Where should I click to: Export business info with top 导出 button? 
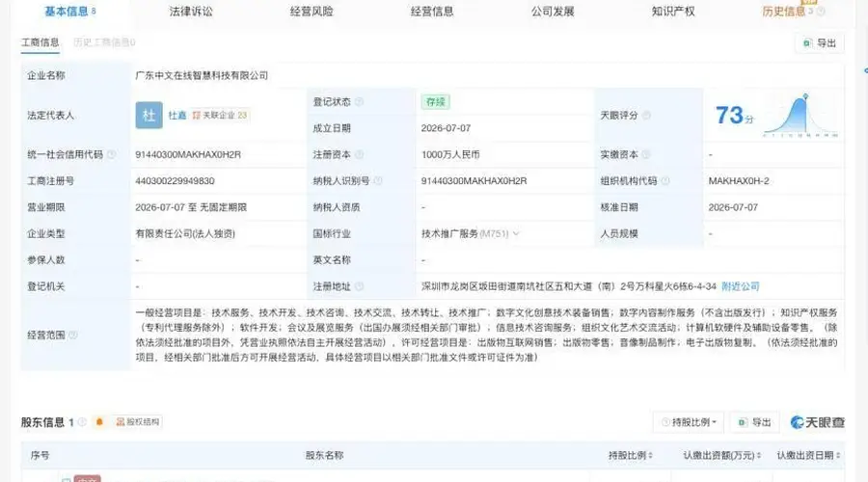click(x=820, y=42)
